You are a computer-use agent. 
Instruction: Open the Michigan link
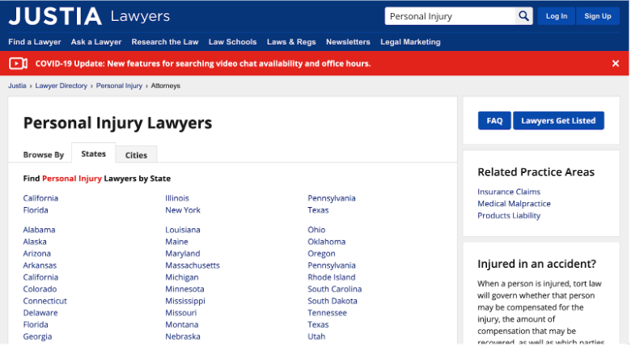pos(182,277)
